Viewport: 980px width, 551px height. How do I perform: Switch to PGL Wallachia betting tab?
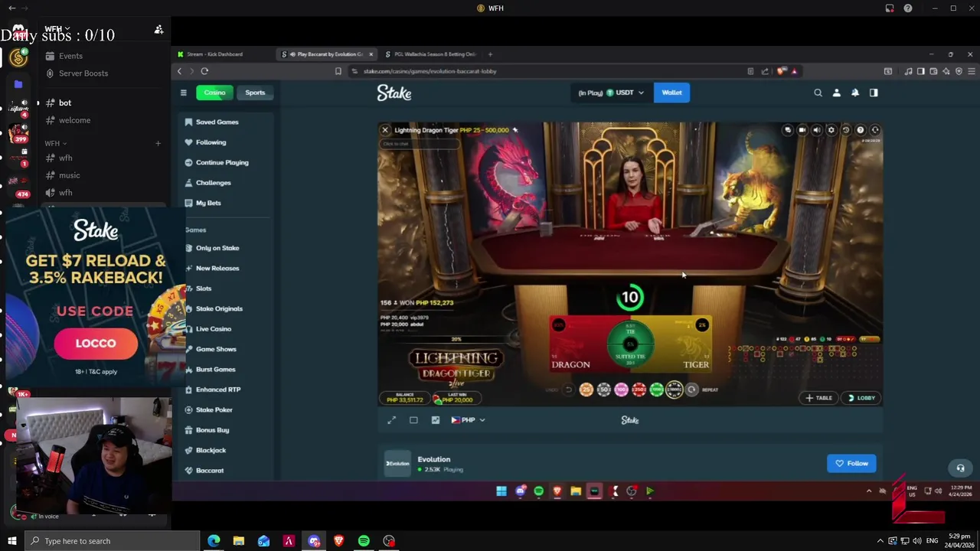pyautogui.click(x=430, y=54)
